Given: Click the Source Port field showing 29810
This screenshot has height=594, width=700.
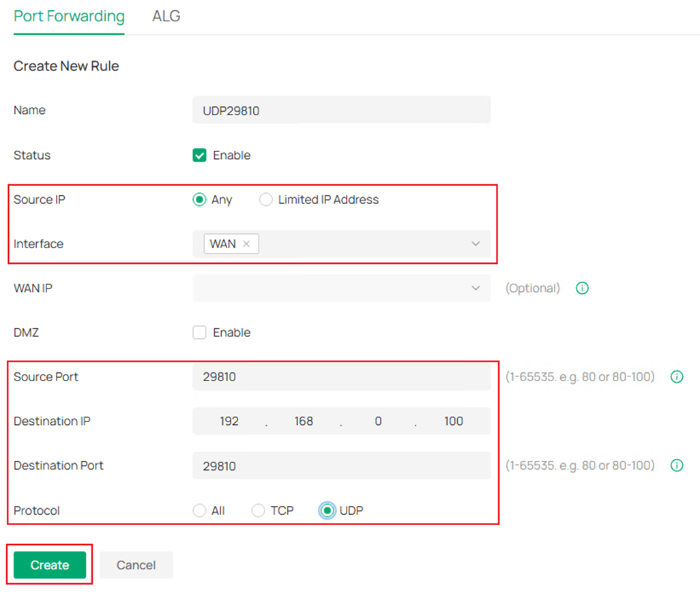Looking at the screenshot, I should pos(341,376).
